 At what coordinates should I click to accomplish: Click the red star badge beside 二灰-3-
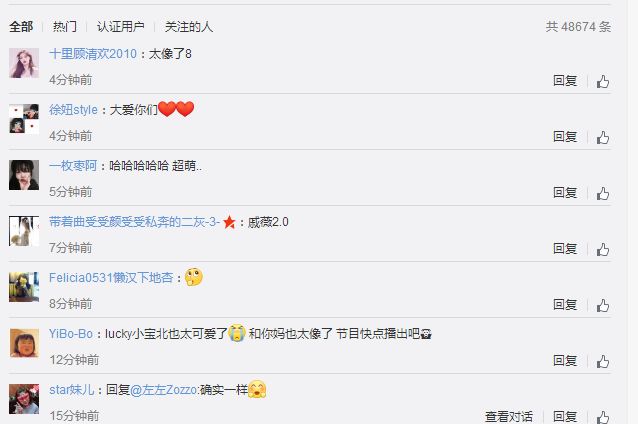coord(229,222)
